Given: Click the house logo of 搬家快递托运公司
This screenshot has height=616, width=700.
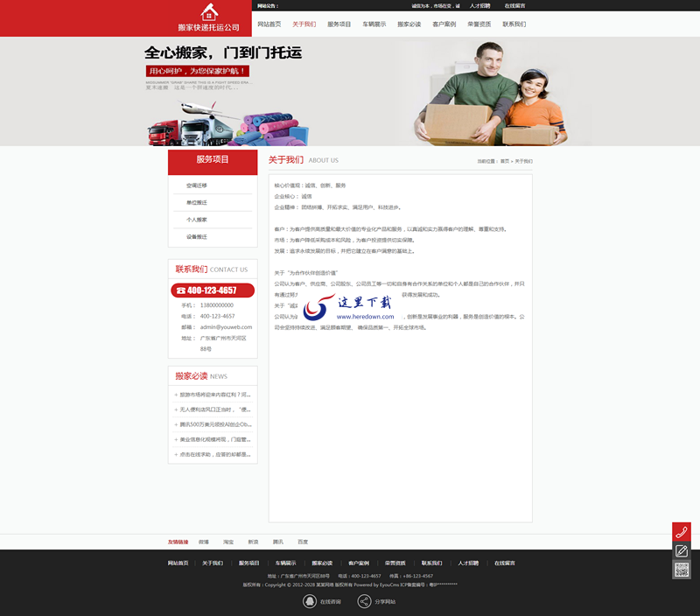Looking at the screenshot, I should [x=208, y=11].
